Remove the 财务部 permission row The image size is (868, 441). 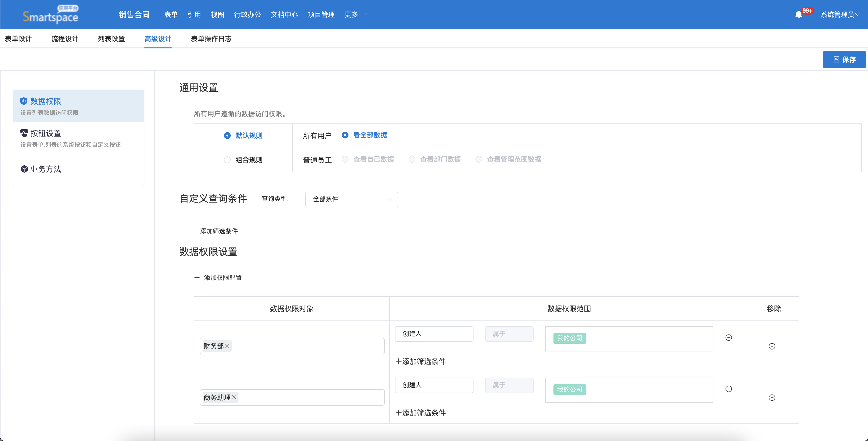772,346
